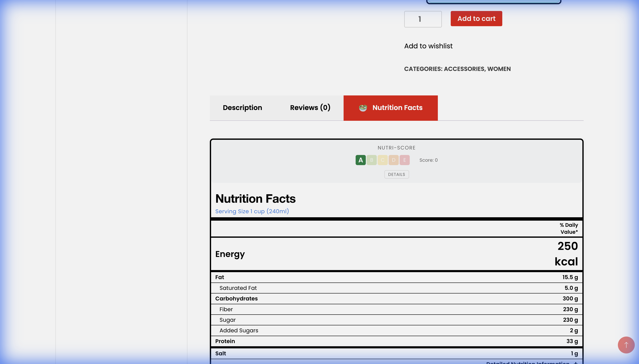Click the Add to cart button
The image size is (639, 364).
click(476, 18)
